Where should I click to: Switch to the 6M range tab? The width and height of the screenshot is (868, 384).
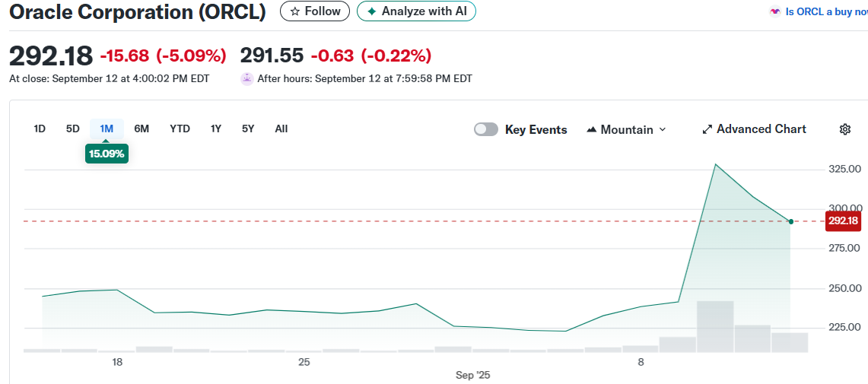coord(141,129)
